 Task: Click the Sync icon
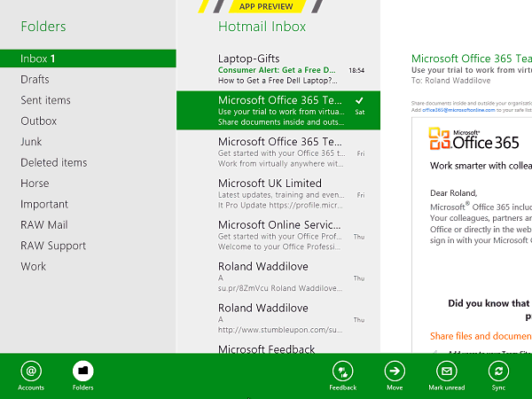click(x=498, y=372)
